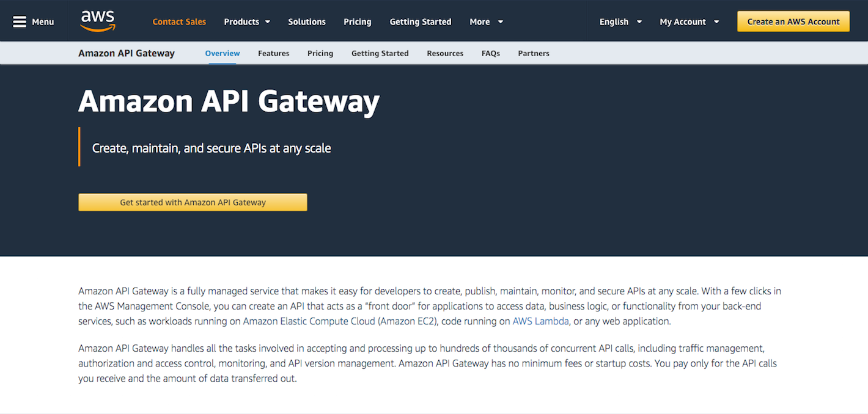This screenshot has width=868, height=414.
Task: Expand the More dropdown menu
Action: [486, 22]
